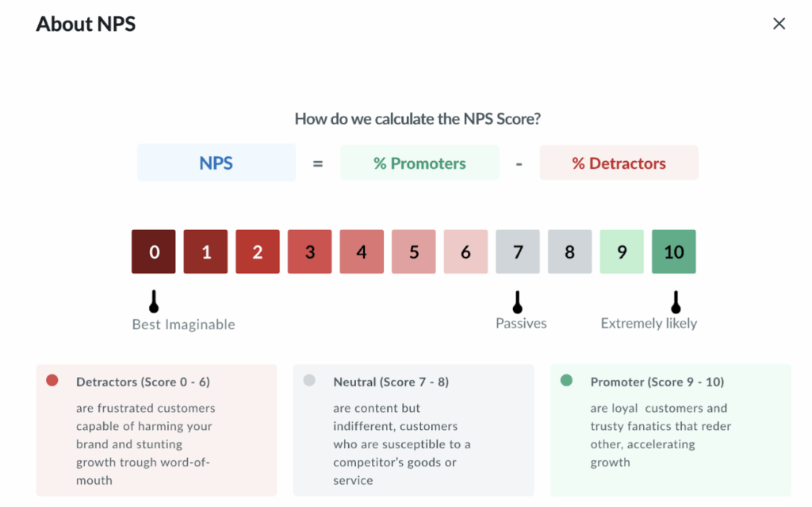812x507 pixels.
Task: Select the pink score box 5
Action: pyautogui.click(x=413, y=252)
